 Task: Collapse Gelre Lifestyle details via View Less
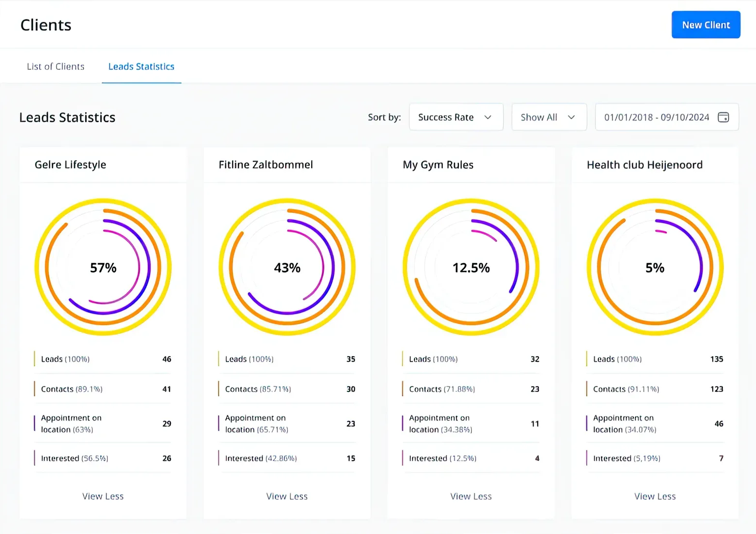(x=103, y=496)
